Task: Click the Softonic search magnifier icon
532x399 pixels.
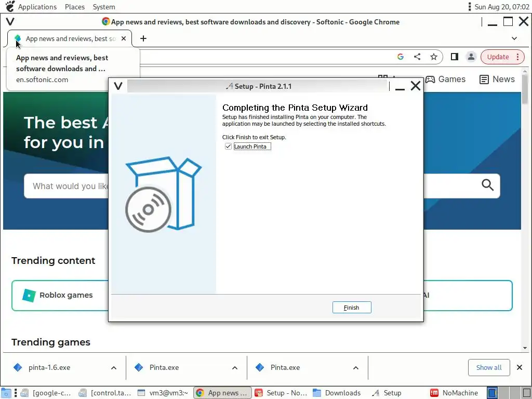Action: 487,185
